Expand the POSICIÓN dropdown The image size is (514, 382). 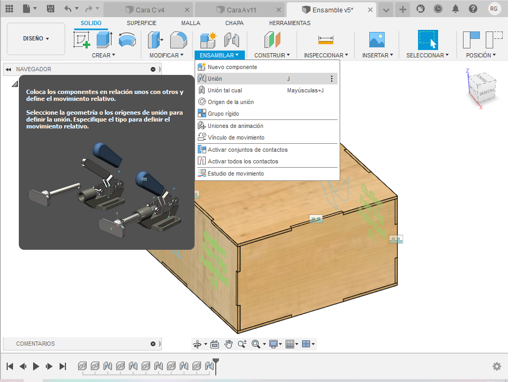click(481, 55)
